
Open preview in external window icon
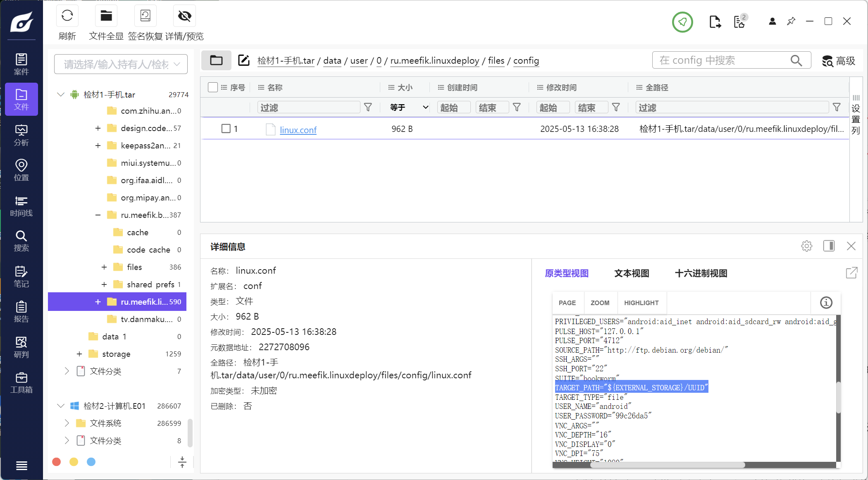(x=851, y=273)
